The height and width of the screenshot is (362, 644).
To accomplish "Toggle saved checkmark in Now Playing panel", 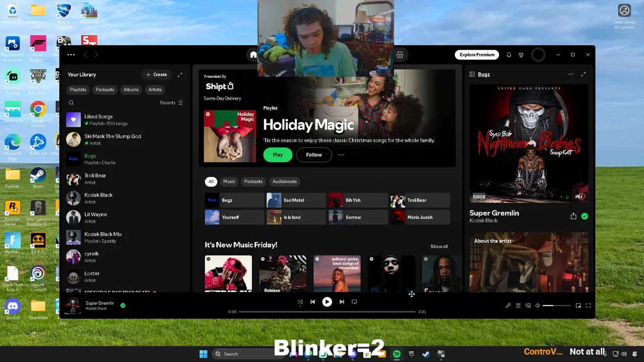I will click(585, 216).
